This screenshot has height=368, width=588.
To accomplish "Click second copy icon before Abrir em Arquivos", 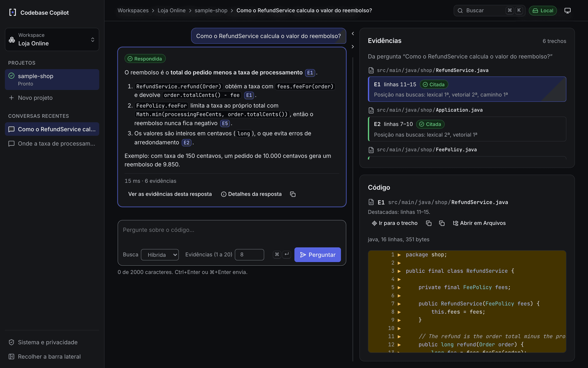I will click(x=442, y=223).
